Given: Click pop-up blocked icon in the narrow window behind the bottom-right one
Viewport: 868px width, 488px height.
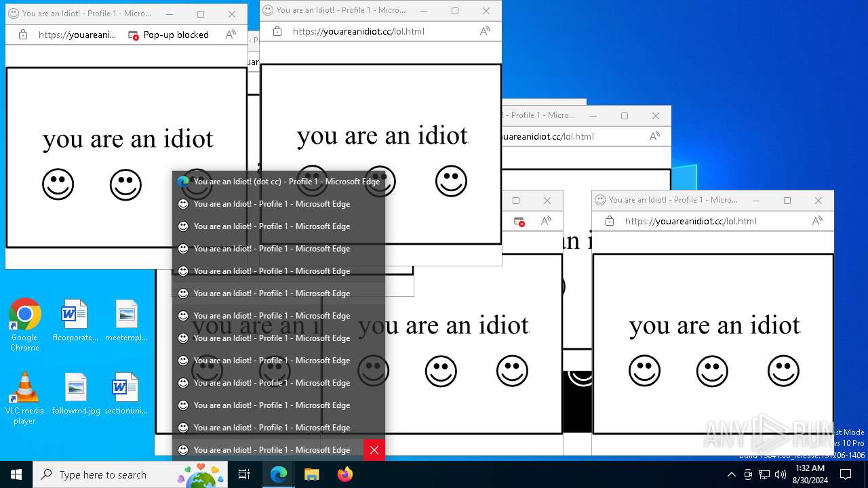Looking at the screenshot, I should (x=519, y=222).
